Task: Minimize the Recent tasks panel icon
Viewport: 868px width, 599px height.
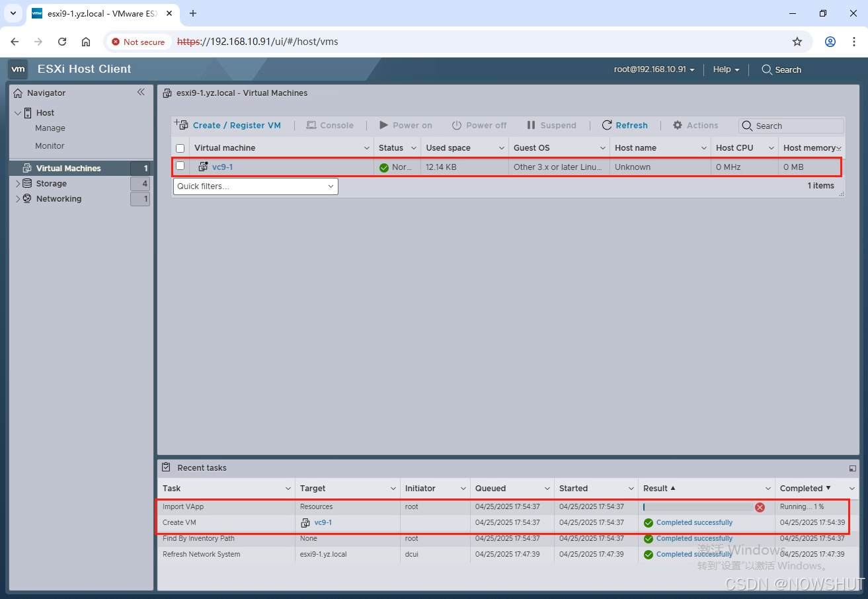Action: click(852, 468)
